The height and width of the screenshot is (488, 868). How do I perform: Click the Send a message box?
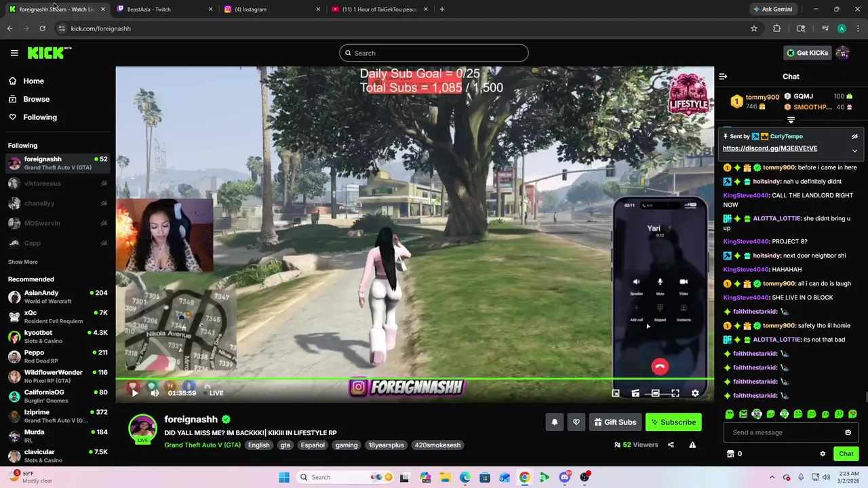coord(791,432)
